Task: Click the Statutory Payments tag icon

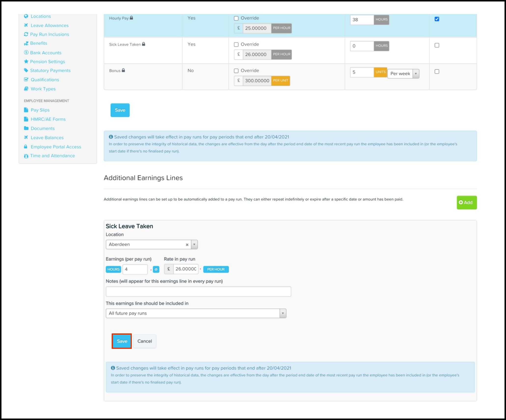Action: (26, 70)
